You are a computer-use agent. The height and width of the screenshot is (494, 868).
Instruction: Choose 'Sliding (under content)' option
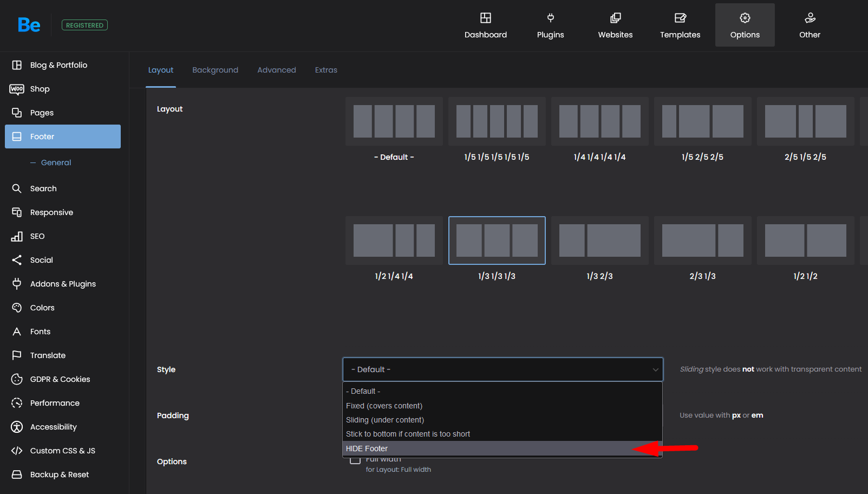tap(502, 420)
